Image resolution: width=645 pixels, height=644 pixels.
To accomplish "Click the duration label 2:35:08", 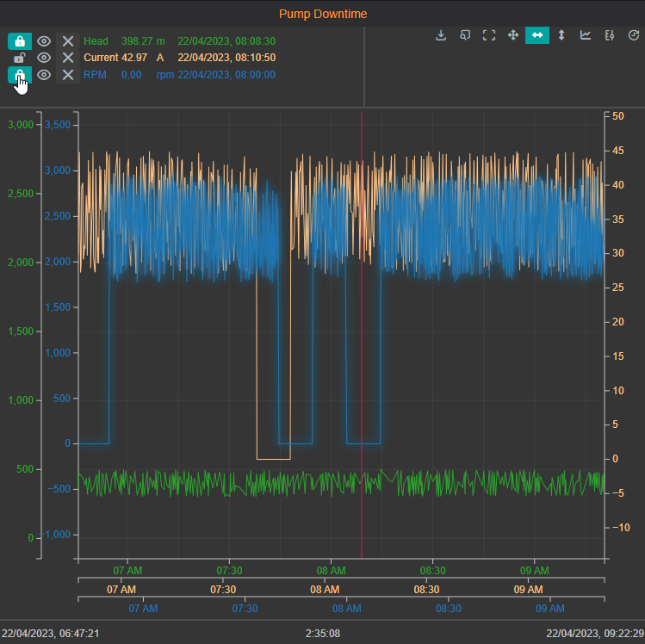I will point(323,634).
